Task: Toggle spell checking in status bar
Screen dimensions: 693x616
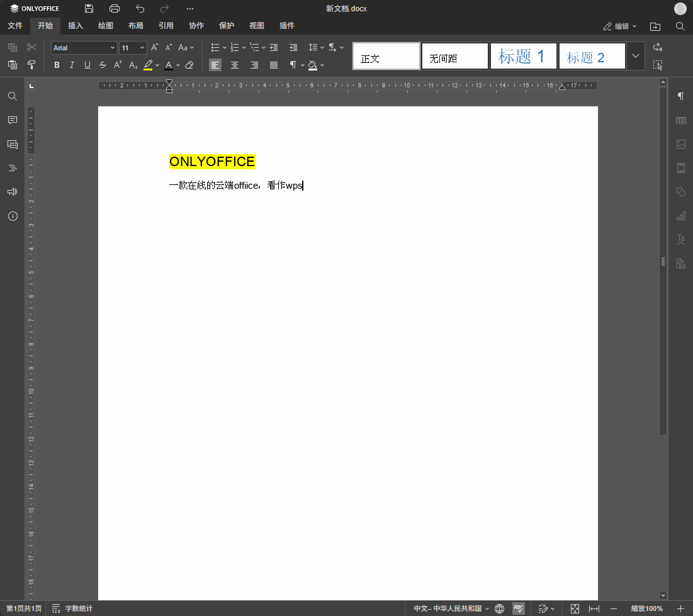Action: (x=519, y=608)
